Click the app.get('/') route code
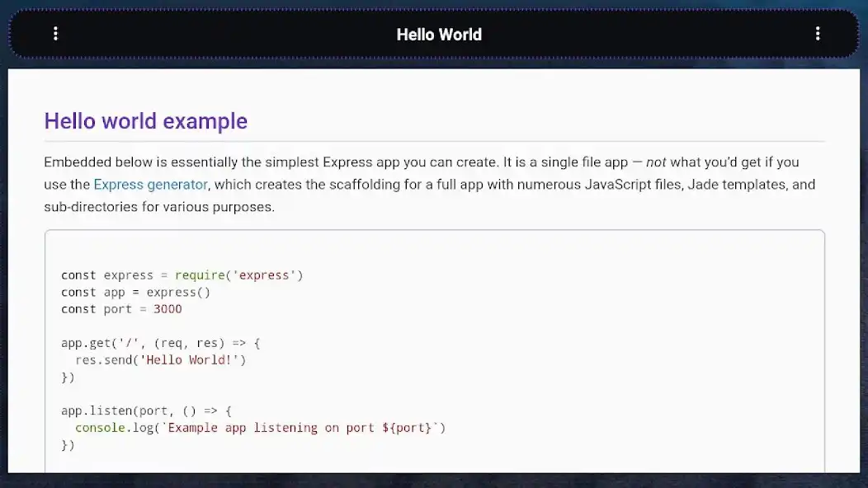The image size is (868, 488). click(160, 342)
